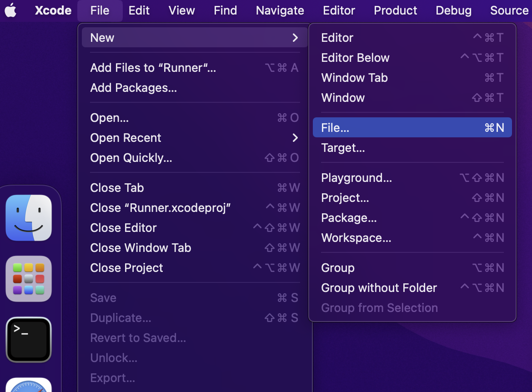Open the Find menu

coord(225,10)
